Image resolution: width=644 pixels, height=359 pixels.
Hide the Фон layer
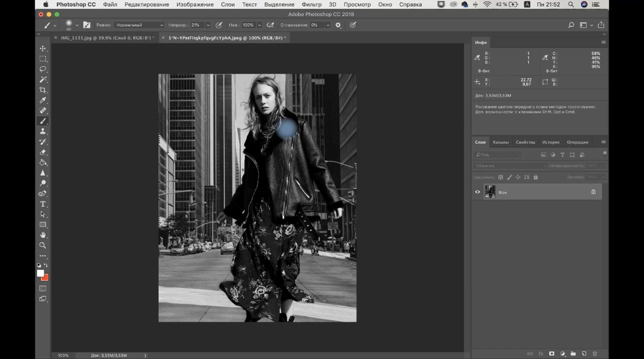(478, 192)
